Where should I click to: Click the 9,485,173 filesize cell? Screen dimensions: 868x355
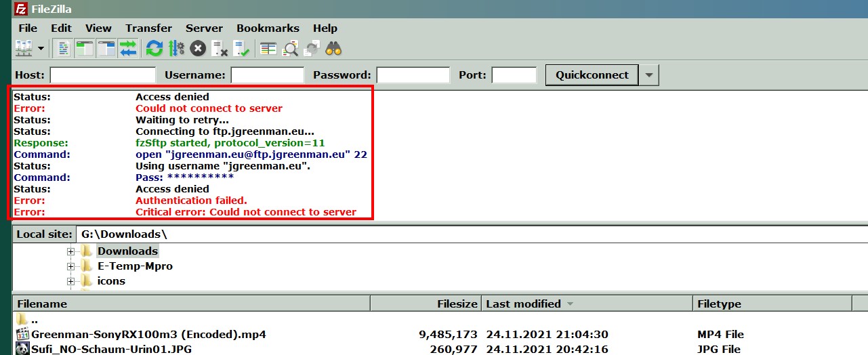click(x=448, y=335)
